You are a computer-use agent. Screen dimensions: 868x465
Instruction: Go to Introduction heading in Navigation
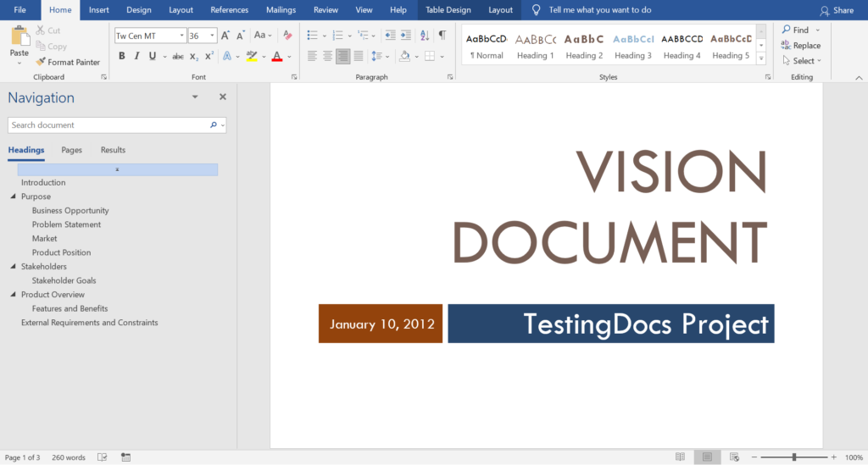tap(43, 182)
